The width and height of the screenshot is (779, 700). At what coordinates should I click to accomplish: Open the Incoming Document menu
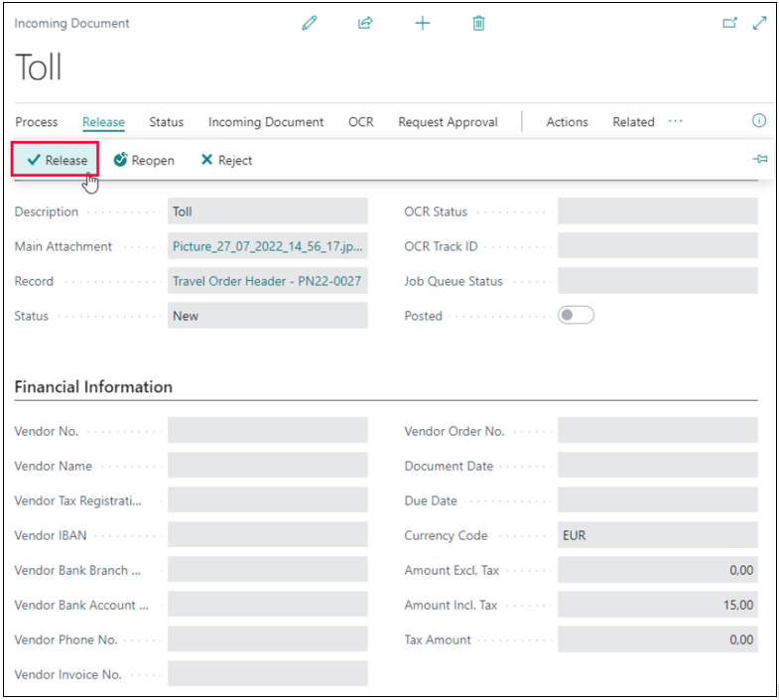point(266,122)
